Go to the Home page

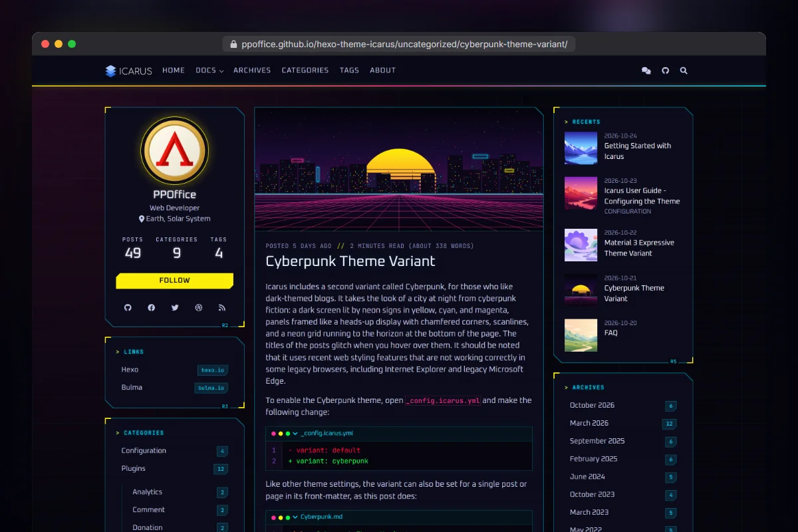coord(174,70)
